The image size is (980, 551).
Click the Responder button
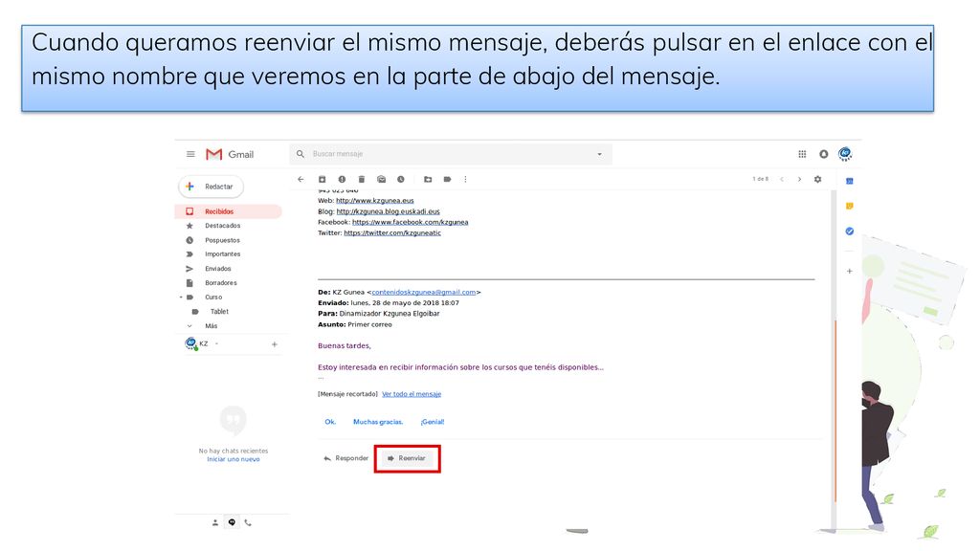point(346,458)
